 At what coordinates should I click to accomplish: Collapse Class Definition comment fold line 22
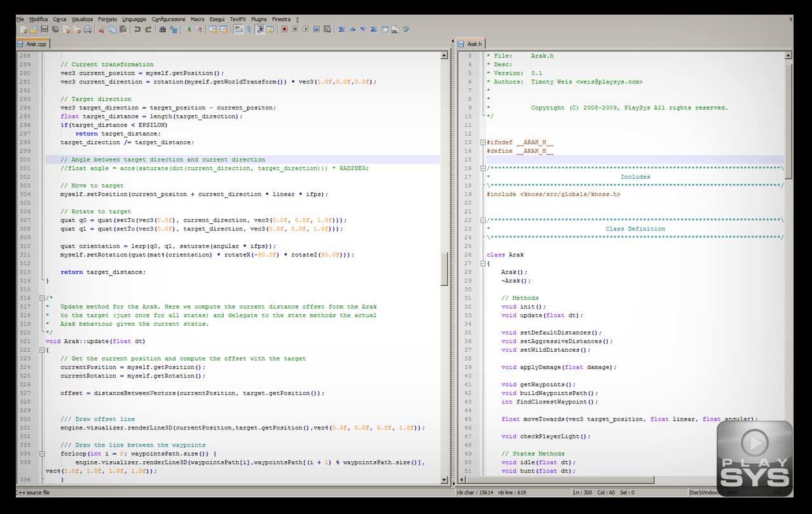click(483, 220)
